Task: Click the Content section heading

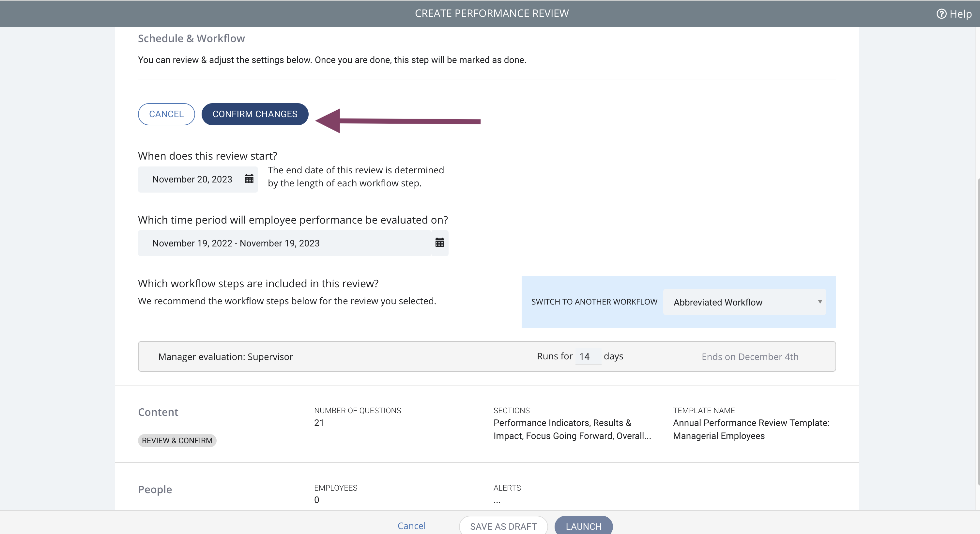Action: coord(158,412)
